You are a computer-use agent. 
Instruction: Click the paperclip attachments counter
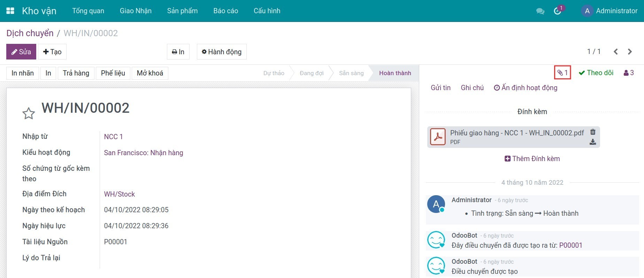coord(562,73)
